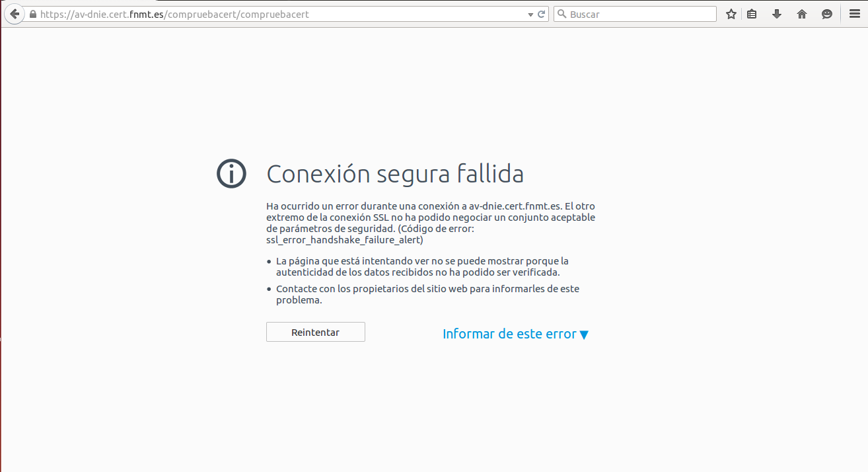Open the address bar history dropdown

tap(530, 13)
